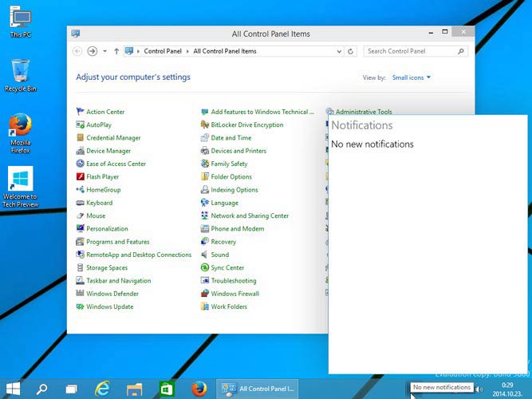Open the Folder Options icon
The height and width of the screenshot is (399, 532).
[x=205, y=176]
